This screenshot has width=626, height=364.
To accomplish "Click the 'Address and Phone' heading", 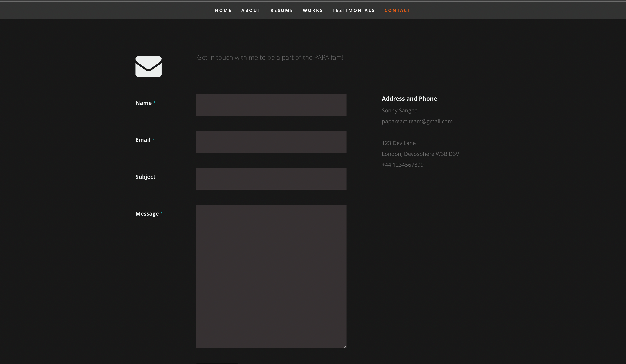I will click(409, 99).
